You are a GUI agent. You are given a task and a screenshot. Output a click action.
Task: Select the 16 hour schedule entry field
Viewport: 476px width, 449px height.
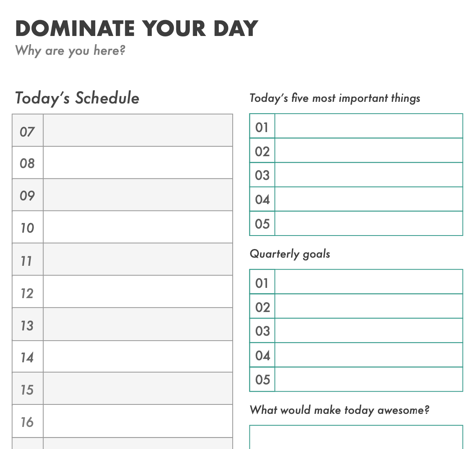coord(138,421)
